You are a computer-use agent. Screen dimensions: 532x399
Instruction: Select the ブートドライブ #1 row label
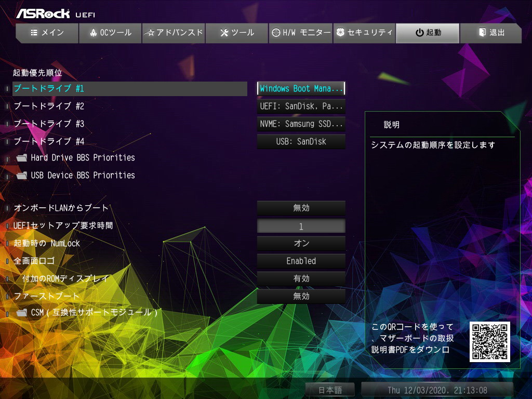[49, 88]
